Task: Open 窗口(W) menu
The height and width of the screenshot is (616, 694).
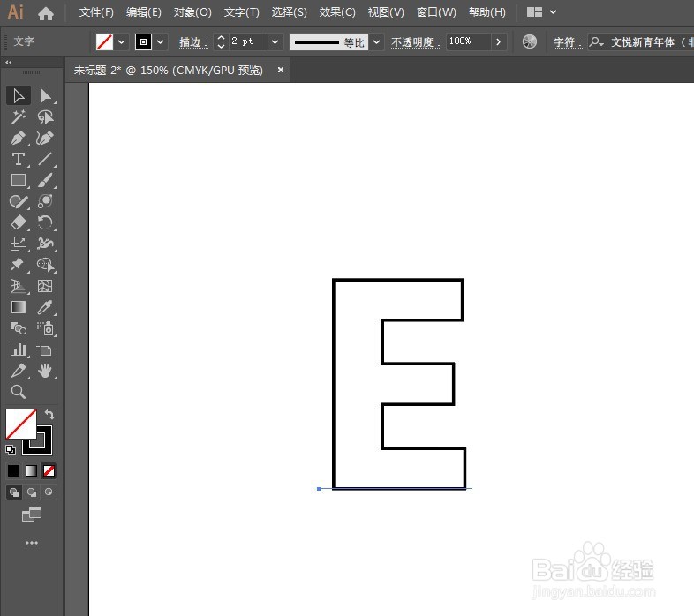Action: [x=436, y=12]
